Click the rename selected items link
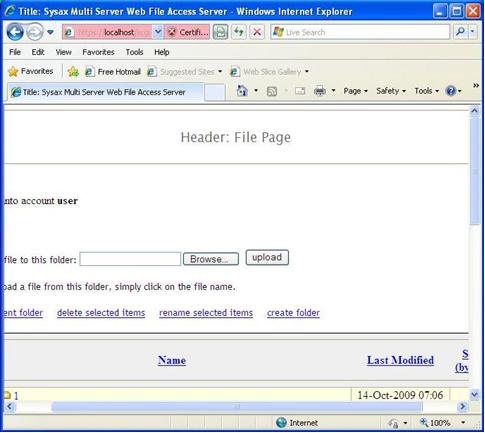The image size is (485, 433). pyautogui.click(x=206, y=313)
